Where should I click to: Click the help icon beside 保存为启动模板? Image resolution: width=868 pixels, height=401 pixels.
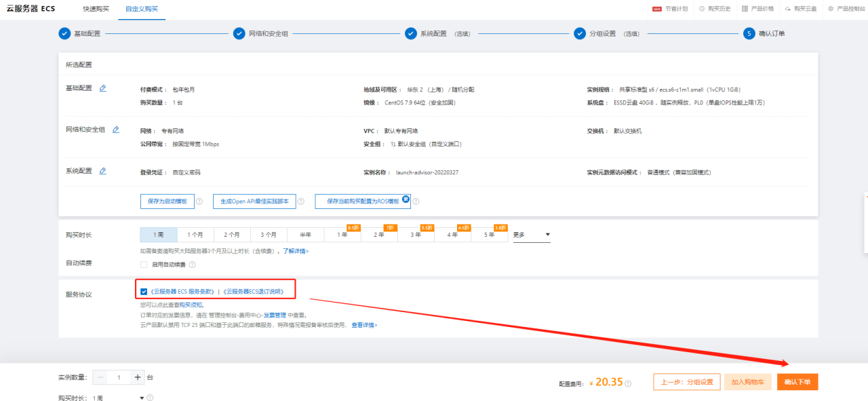(199, 201)
